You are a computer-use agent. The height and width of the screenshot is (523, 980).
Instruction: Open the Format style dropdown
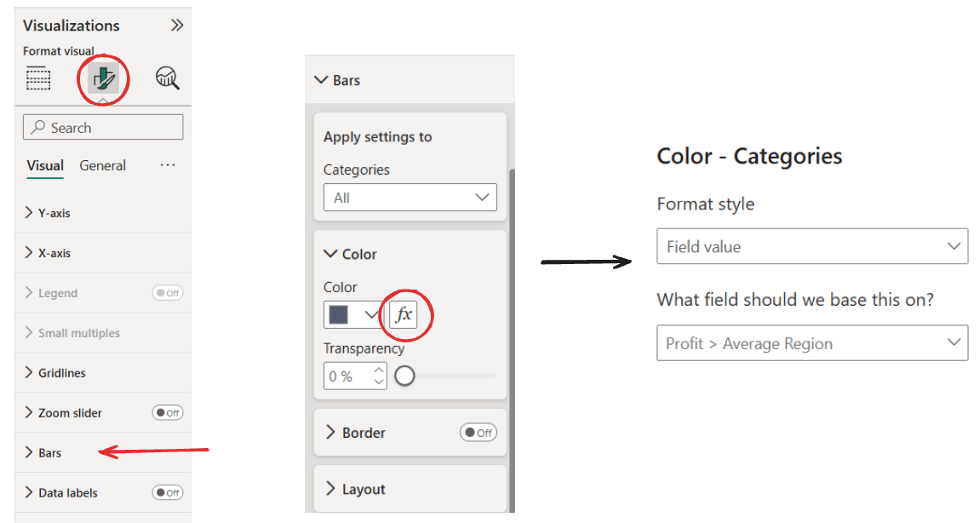tap(811, 246)
